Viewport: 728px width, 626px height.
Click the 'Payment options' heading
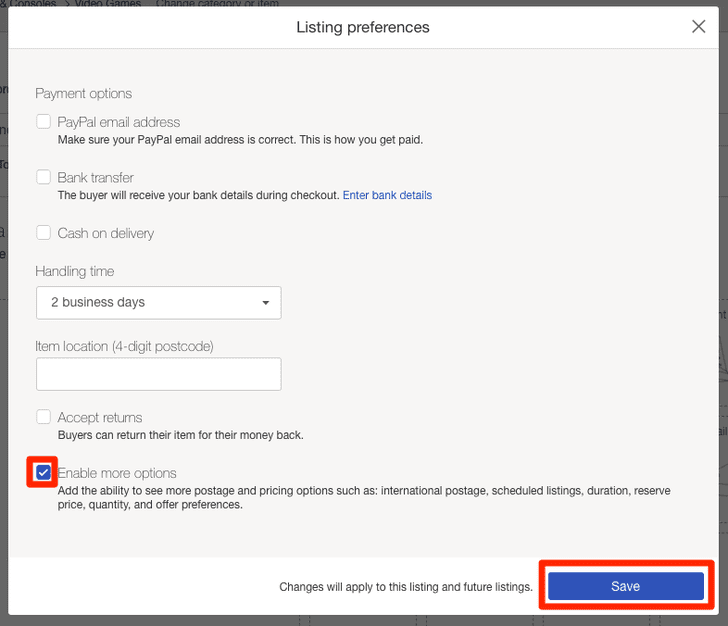click(x=84, y=93)
